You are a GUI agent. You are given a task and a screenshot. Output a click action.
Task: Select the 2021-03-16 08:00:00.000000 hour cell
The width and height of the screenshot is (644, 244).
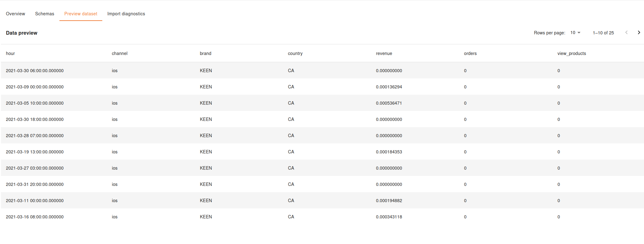pos(35,217)
